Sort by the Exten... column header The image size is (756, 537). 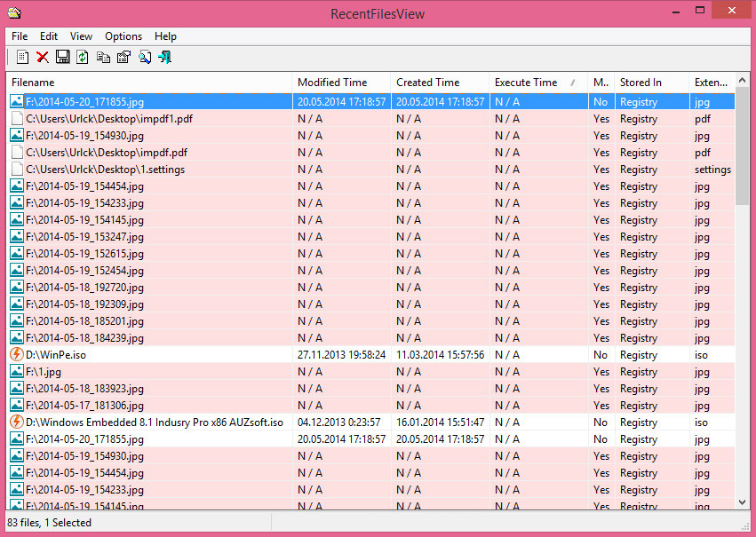712,83
